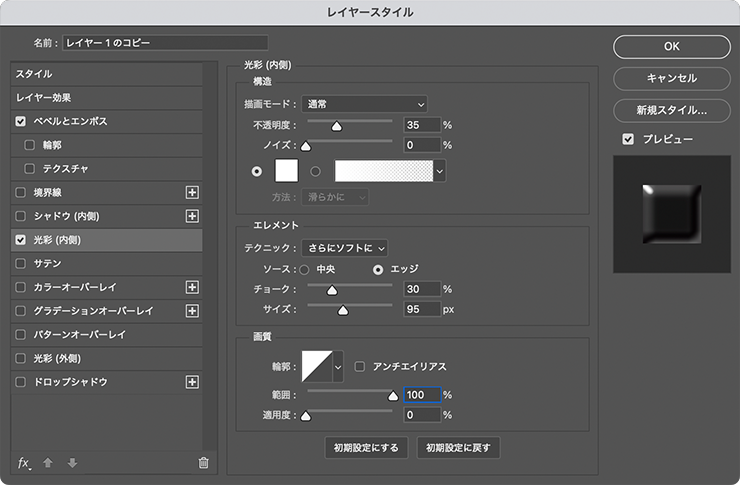This screenshot has width=740, height=485.
Task: Select the 中央 source radio button
Action: (x=305, y=269)
